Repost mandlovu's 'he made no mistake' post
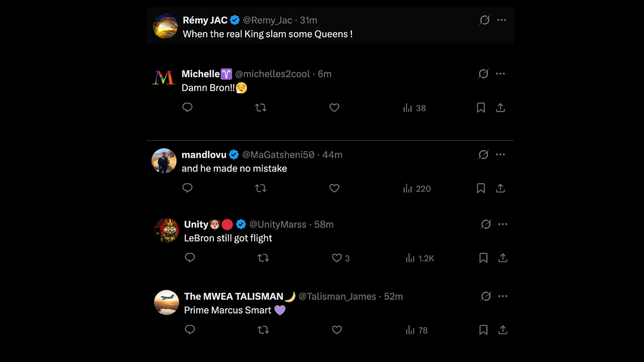The height and width of the screenshot is (362, 644). click(x=261, y=189)
